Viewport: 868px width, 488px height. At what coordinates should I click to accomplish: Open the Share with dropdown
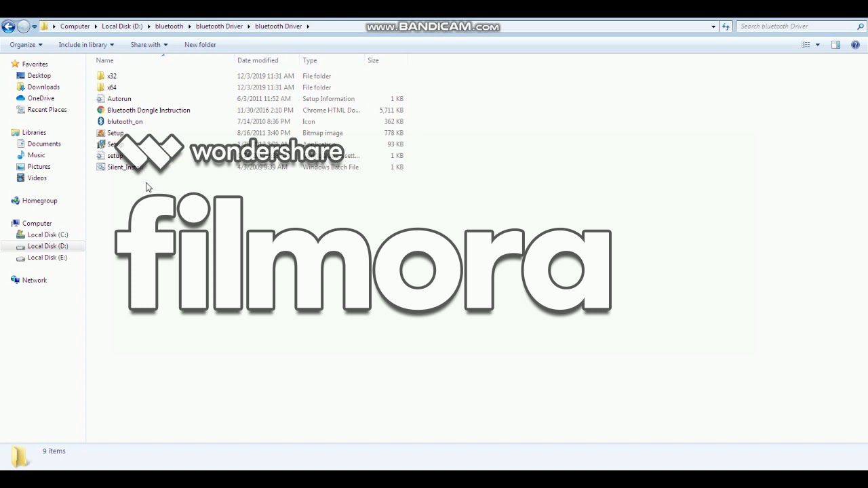(149, 45)
